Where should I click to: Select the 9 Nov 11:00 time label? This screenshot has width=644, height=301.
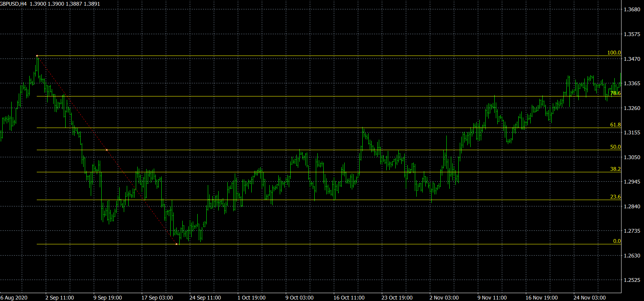point(492,298)
